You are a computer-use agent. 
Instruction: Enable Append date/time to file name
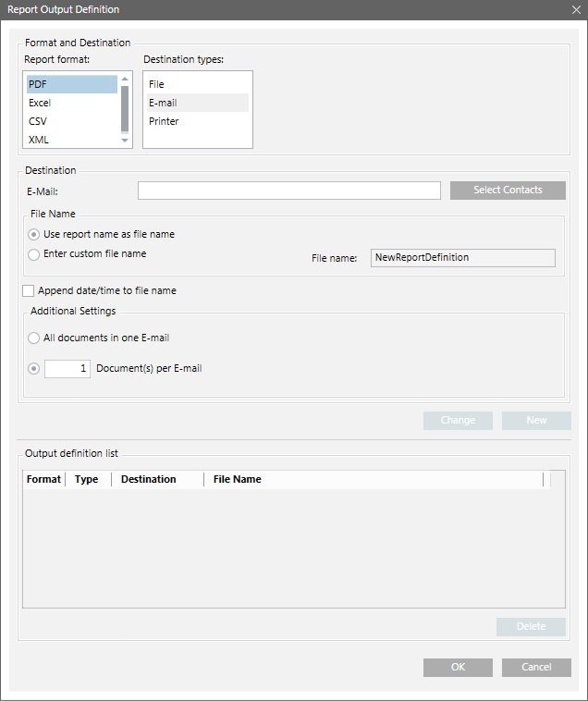(x=28, y=291)
